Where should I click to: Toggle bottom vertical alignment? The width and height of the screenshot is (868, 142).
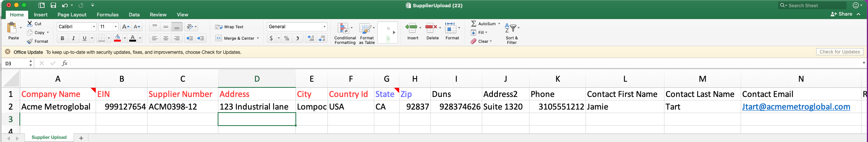pyautogui.click(x=176, y=27)
